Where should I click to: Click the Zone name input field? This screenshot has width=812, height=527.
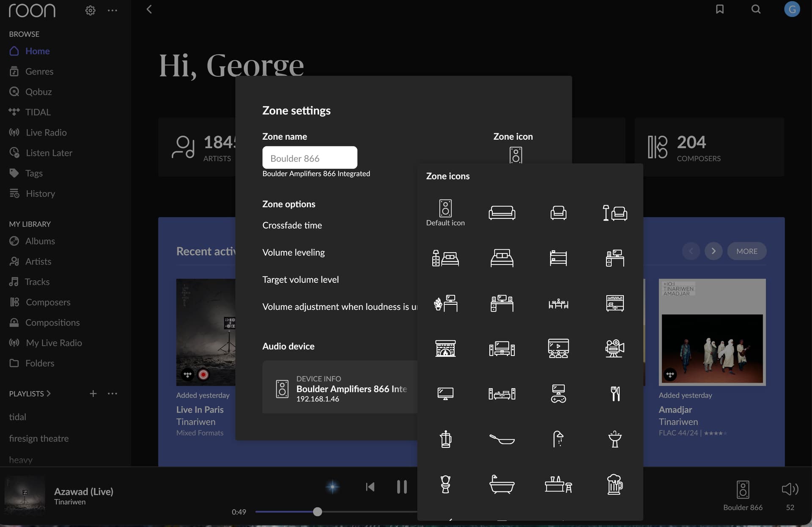coord(310,158)
